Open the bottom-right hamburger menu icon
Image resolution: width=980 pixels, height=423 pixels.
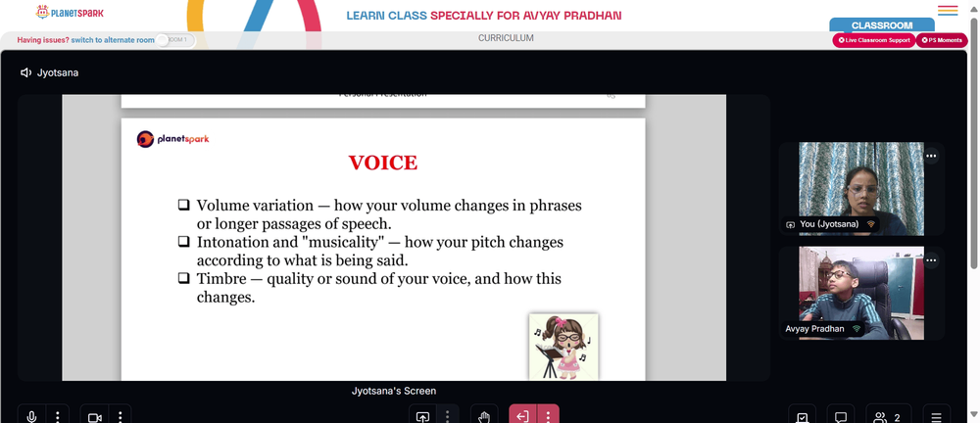tap(936, 416)
